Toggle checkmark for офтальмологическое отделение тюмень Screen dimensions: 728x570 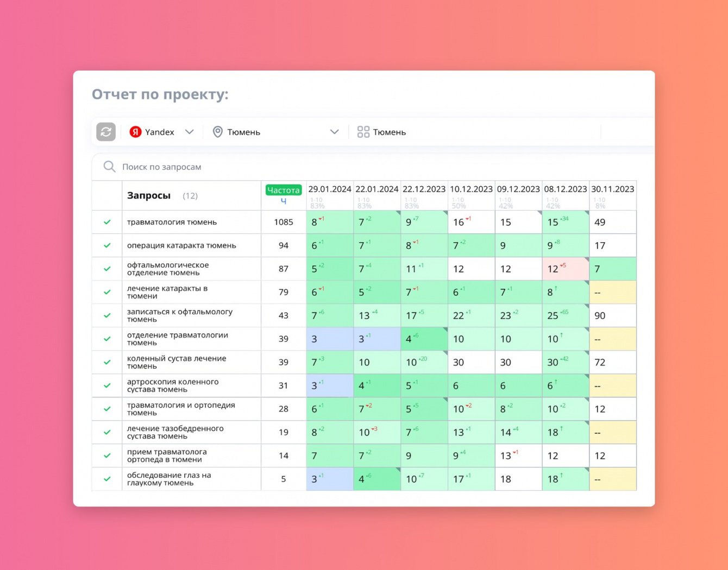coord(107,269)
